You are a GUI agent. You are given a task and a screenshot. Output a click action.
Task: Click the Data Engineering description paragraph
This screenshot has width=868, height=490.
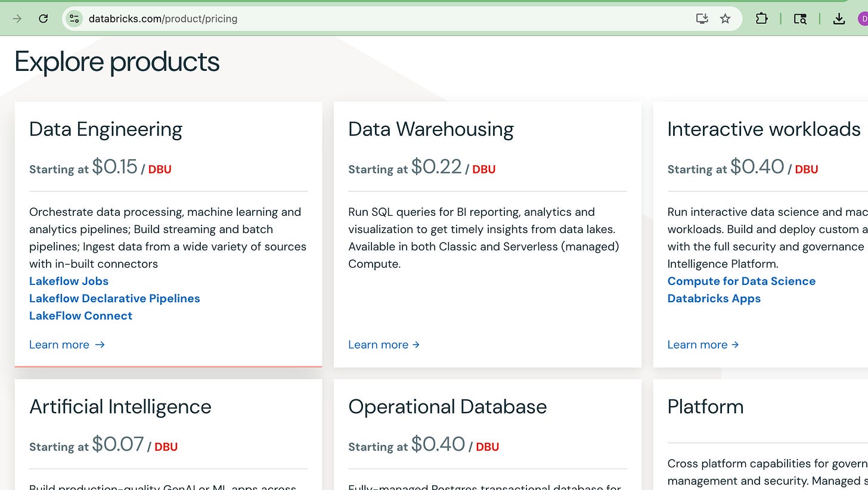tap(168, 238)
